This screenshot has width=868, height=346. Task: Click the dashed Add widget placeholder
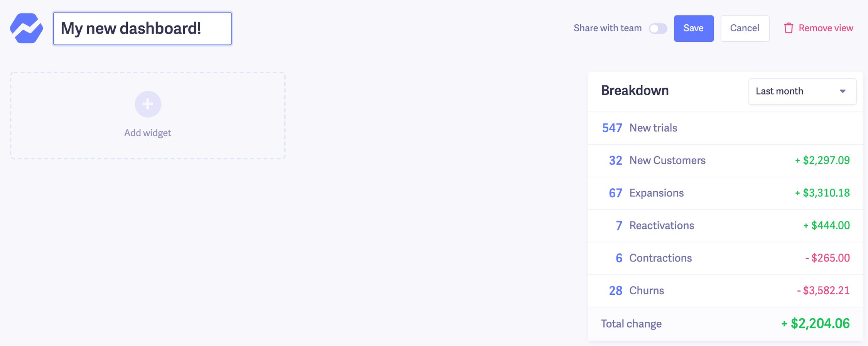[148, 116]
